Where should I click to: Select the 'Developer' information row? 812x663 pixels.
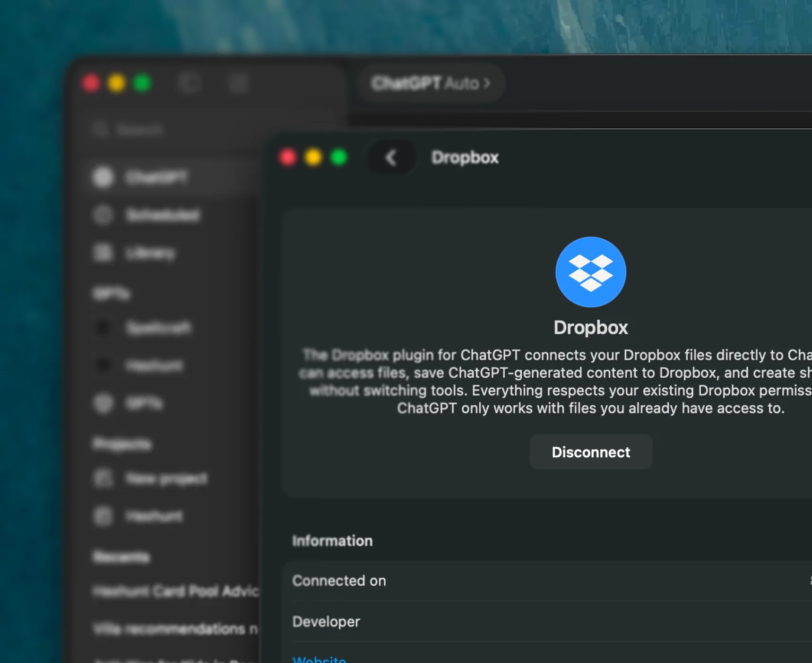point(547,621)
